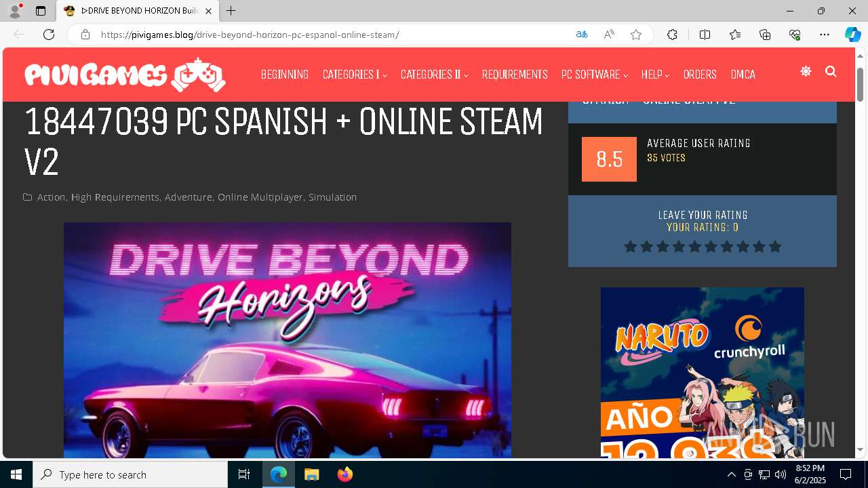Click the PiviGames logo

(125, 75)
